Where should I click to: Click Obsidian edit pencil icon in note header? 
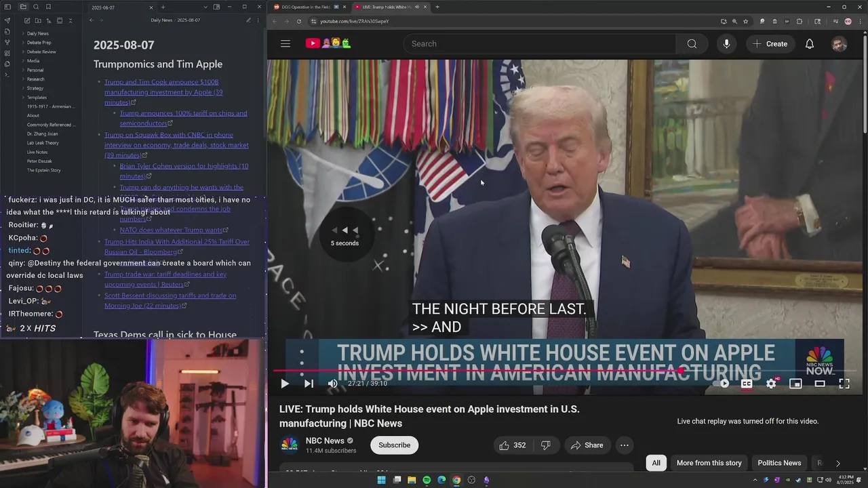click(248, 20)
